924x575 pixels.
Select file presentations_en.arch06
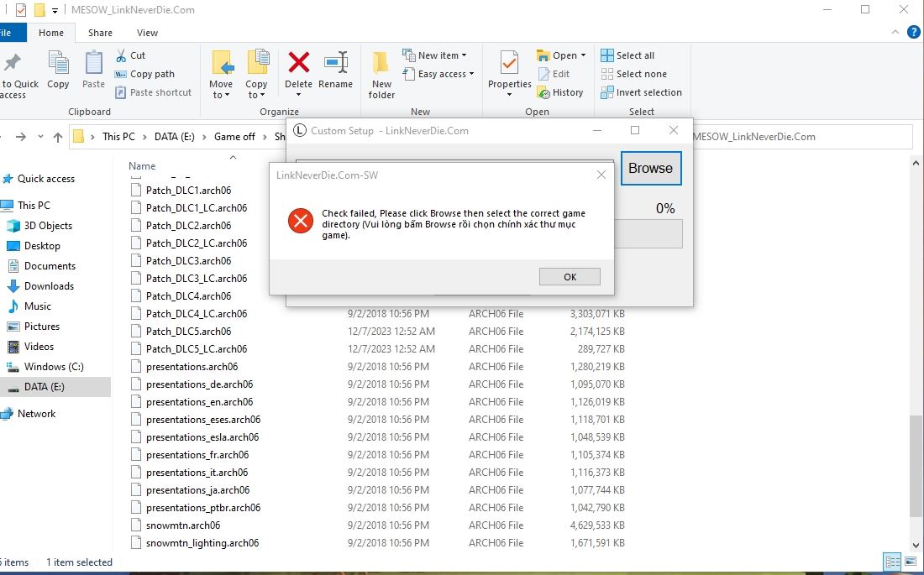coord(199,402)
